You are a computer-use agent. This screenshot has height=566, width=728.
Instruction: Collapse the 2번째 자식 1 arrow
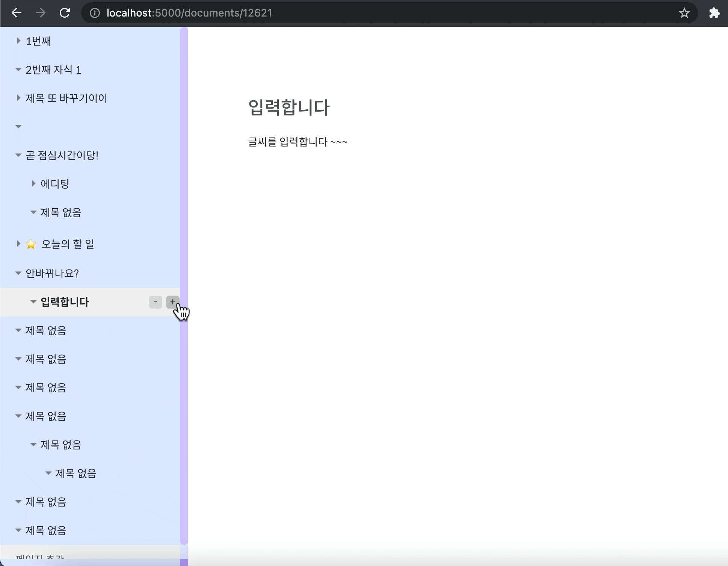(18, 70)
